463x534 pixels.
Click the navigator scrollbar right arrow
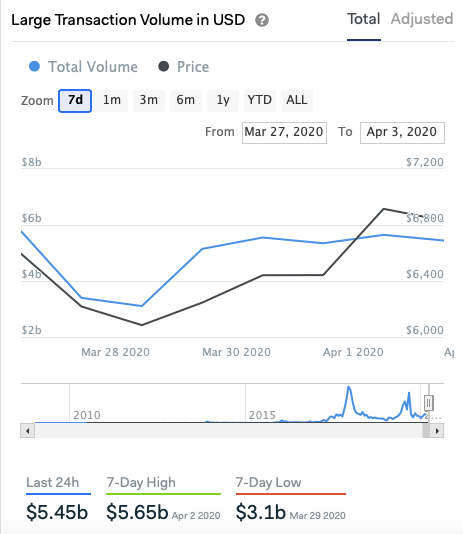437,431
